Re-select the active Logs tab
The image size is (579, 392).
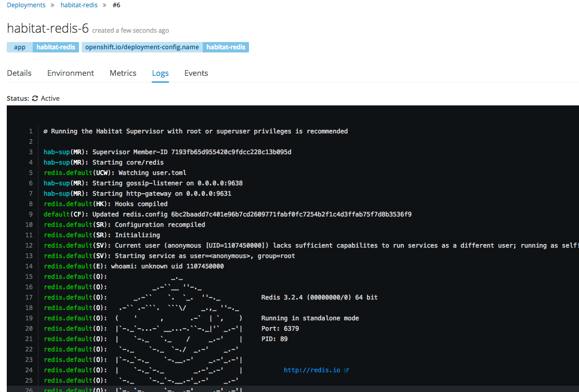[x=160, y=73]
